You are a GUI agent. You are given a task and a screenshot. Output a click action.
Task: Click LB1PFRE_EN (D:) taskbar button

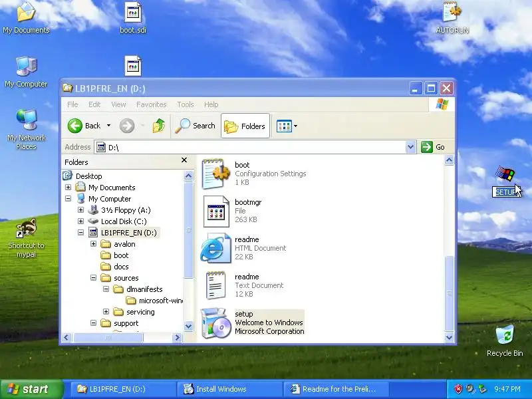point(123,389)
